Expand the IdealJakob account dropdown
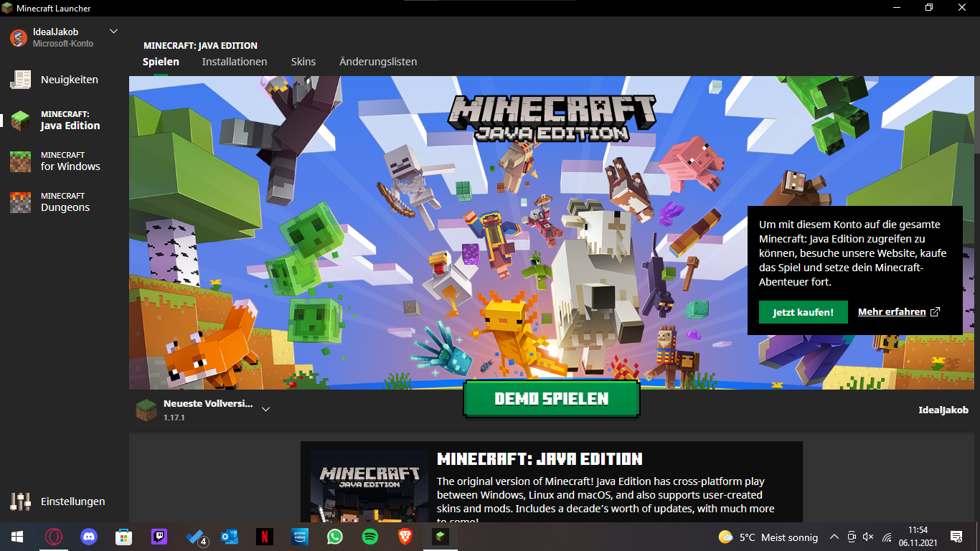The height and width of the screenshot is (551, 980). click(x=113, y=32)
